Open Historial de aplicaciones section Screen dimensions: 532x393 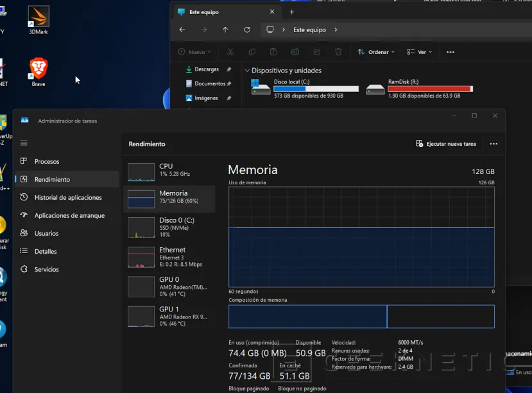coord(67,198)
